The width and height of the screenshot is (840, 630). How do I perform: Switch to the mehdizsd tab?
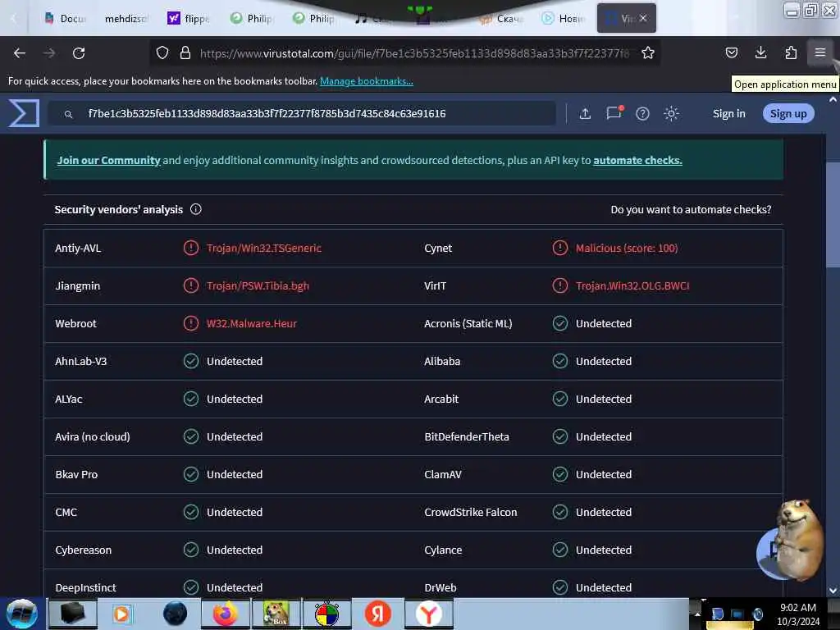126,19
